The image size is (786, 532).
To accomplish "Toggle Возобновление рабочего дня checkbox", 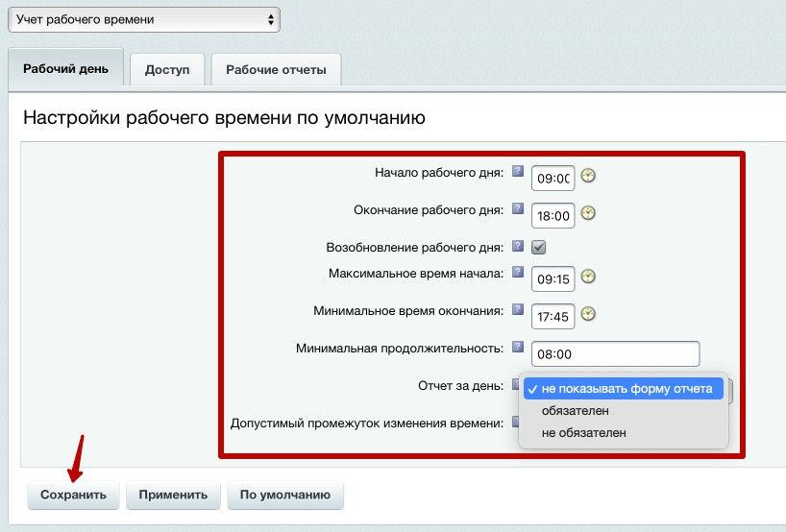I will click(539, 247).
